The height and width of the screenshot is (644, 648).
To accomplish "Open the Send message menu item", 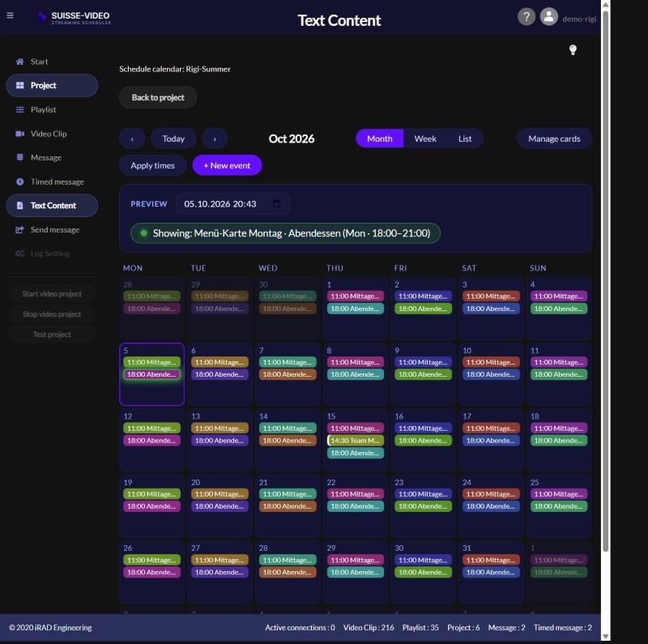I will click(52, 229).
